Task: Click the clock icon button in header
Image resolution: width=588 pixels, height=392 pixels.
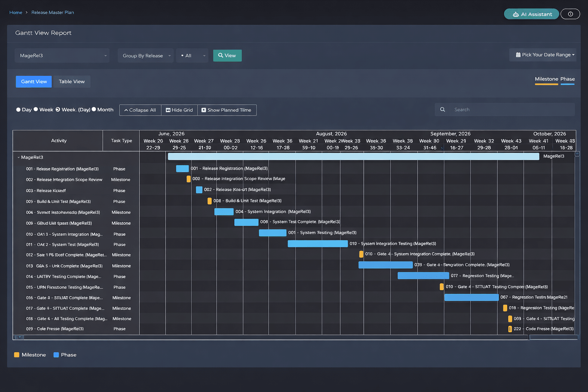Action: pos(570,14)
